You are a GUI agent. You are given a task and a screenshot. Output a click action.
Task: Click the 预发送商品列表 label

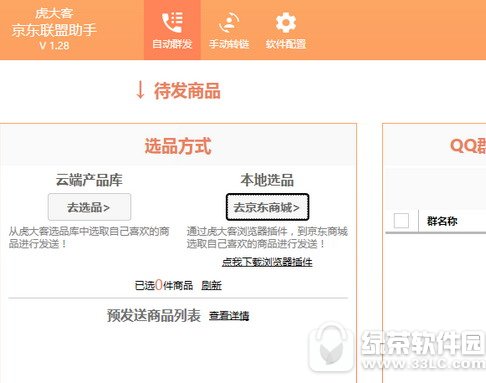click(x=154, y=315)
